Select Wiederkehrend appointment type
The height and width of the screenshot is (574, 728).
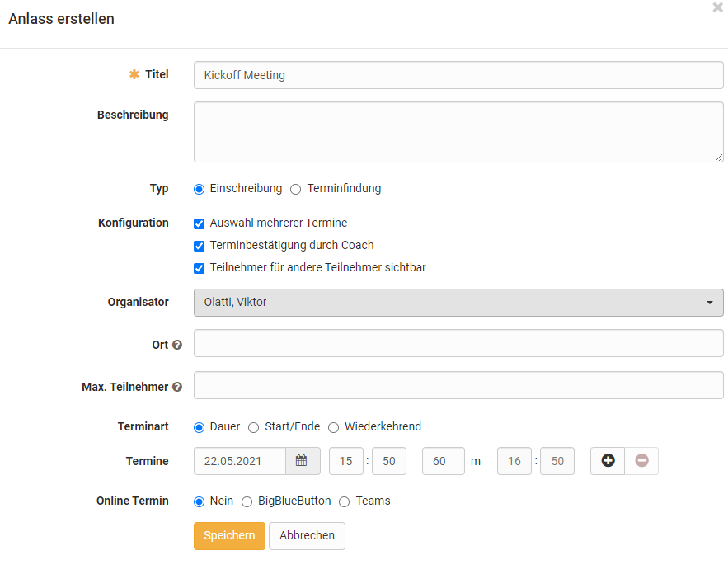(x=333, y=427)
